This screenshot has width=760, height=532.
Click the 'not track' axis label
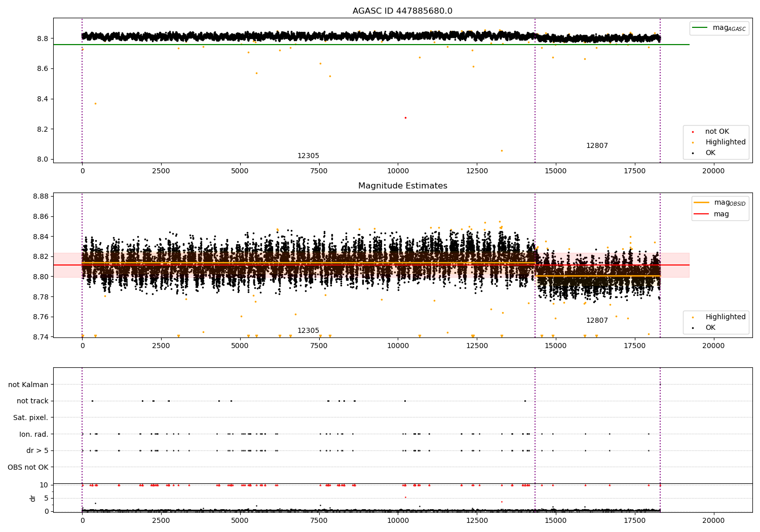coord(32,401)
